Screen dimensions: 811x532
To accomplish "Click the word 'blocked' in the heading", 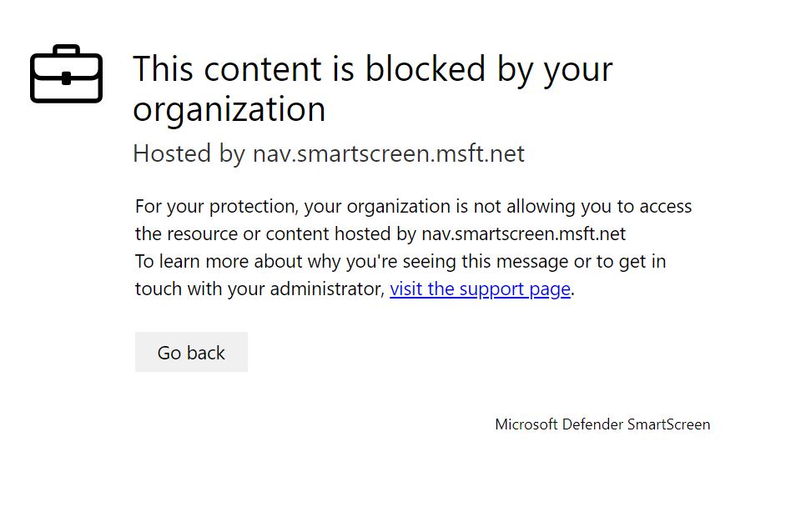I will [426, 68].
